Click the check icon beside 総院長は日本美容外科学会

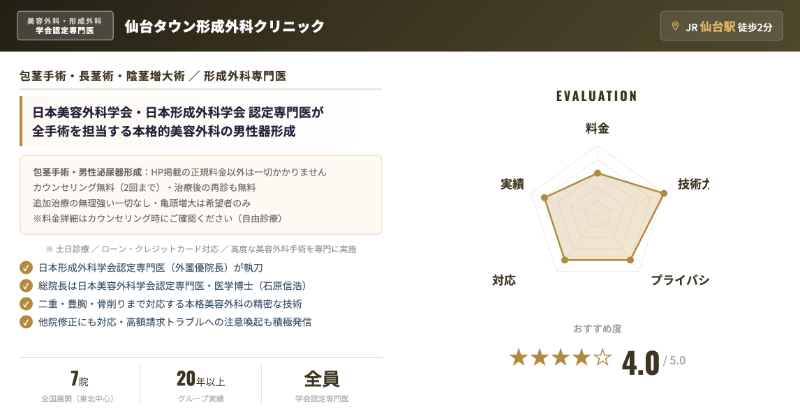click(x=26, y=286)
